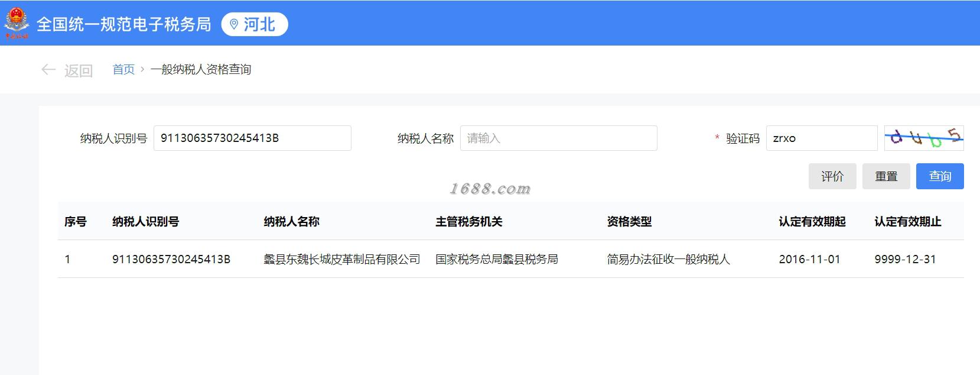Focus the 验证码 input field
Screen dimensions: 980x375
(x=822, y=138)
